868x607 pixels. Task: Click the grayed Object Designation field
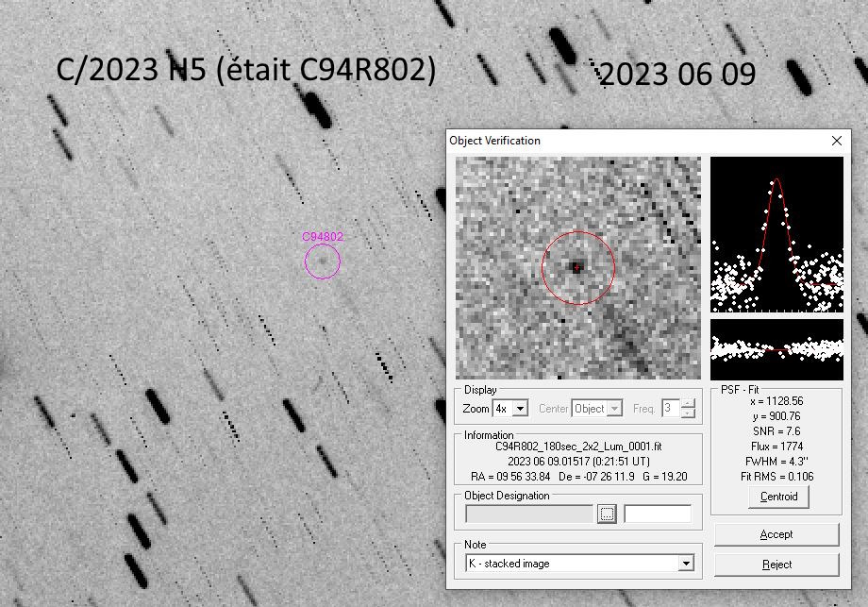tap(529, 514)
